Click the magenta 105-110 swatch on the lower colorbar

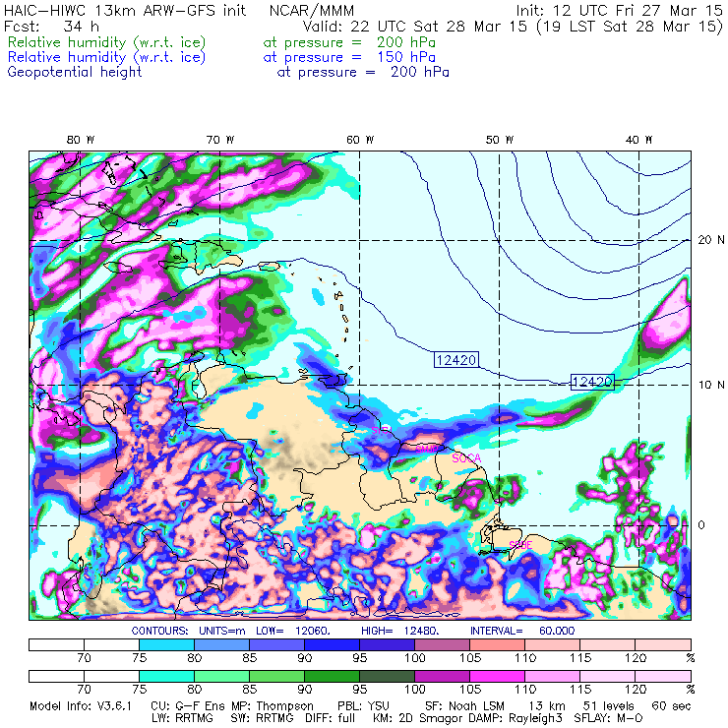point(497,676)
